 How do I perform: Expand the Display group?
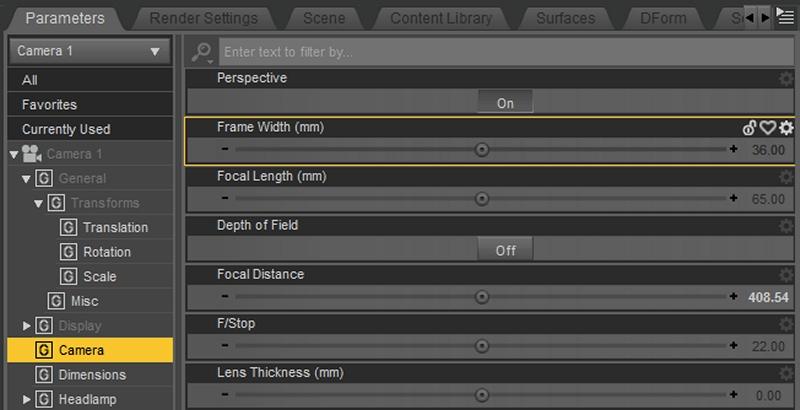(x=27, y=326)
